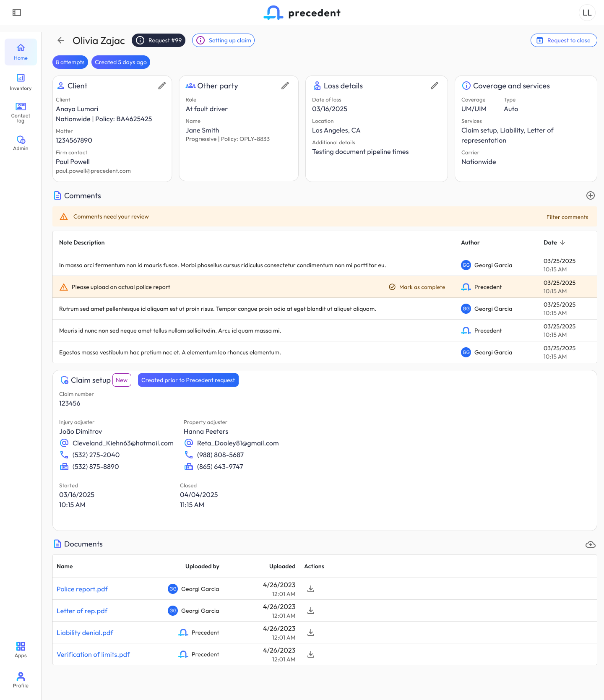Edit Loss details with pencil icon

pos(435,86)
